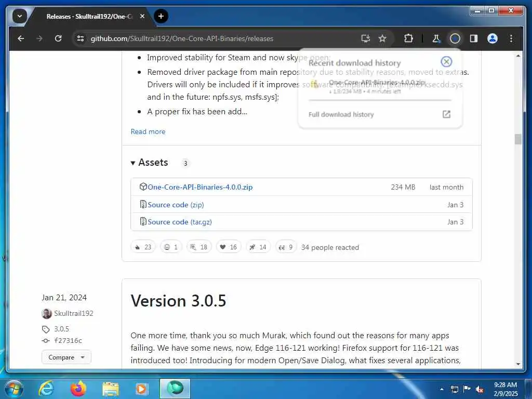
Task: Click the heart reaction with 16
Action: (x=229, y=247)
